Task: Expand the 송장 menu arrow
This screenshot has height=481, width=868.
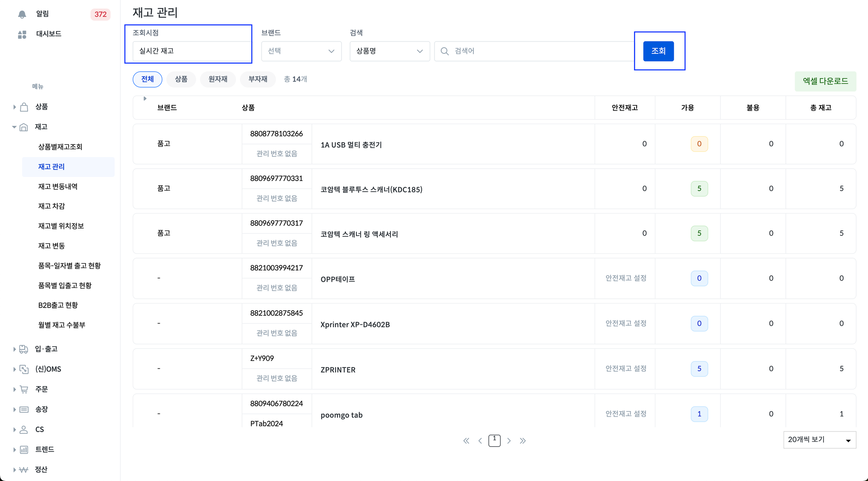Action: click(x=14, y=409)
